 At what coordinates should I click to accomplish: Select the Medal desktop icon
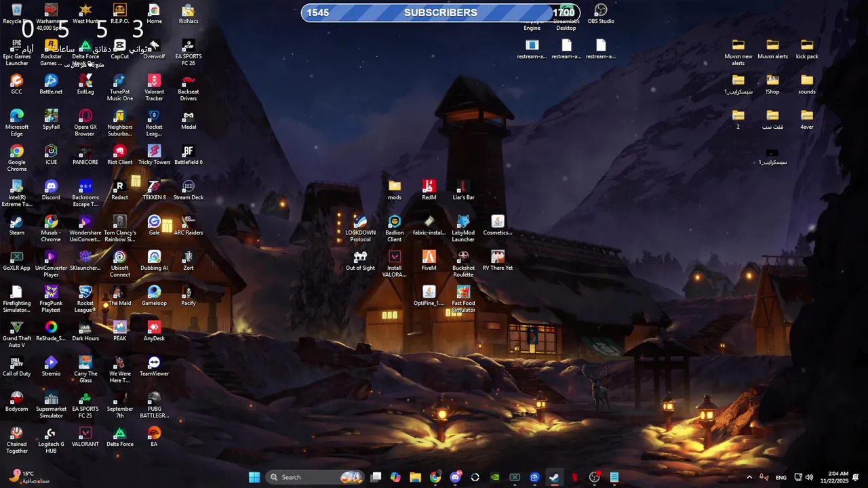[189, 119]
